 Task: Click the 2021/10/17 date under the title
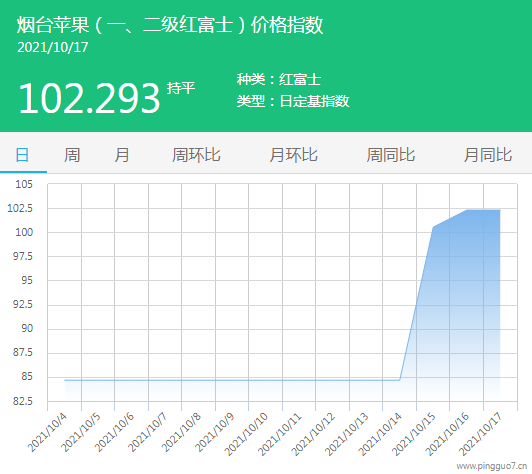point(53,48)
